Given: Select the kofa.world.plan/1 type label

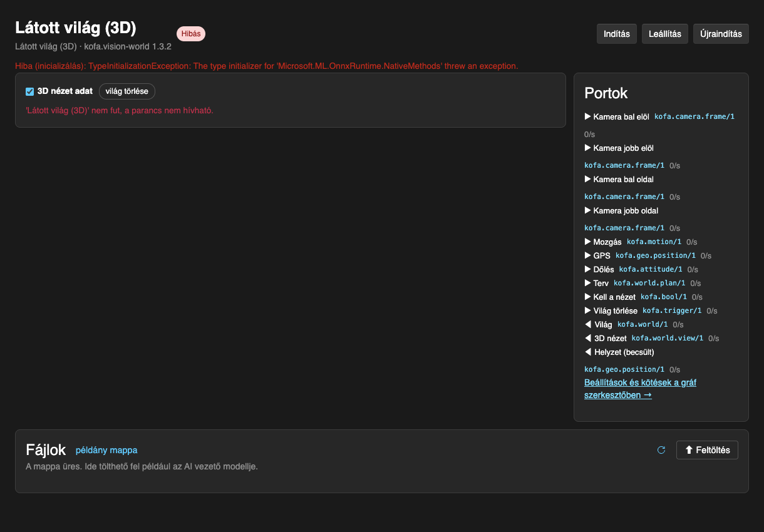Looking at the screenshot, I should [x=649, y=283].
